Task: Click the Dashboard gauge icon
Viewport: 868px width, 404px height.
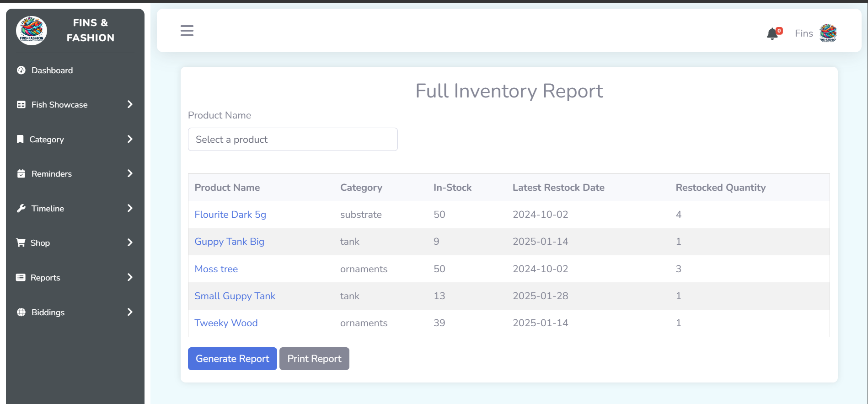Action: (x=21, y=70)
